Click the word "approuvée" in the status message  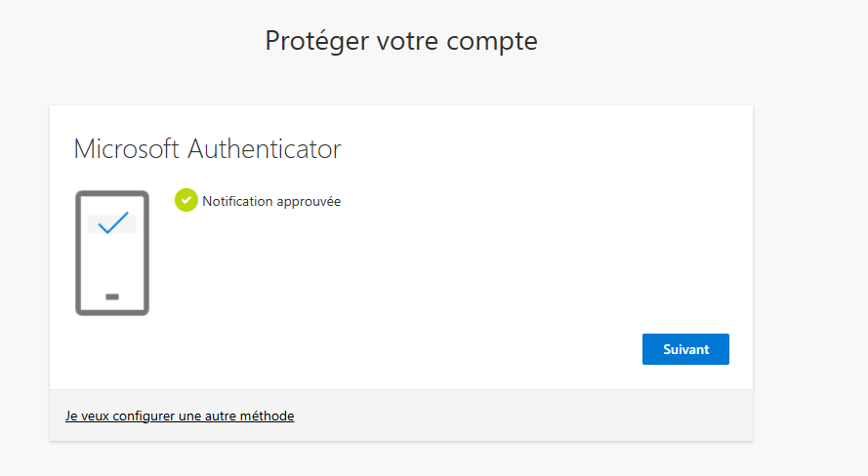pos(309,202)
